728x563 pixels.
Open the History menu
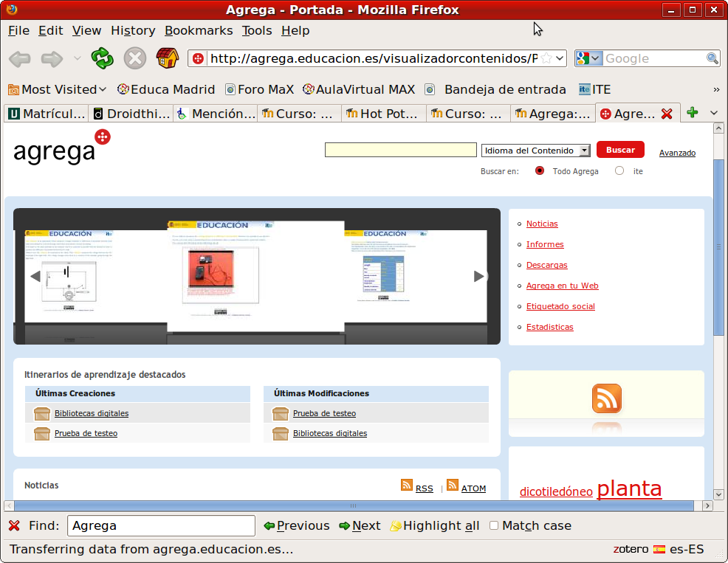point(133,31)
